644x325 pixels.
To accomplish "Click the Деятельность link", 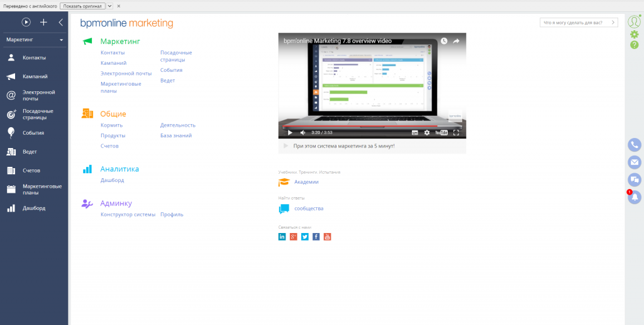I will pyautogui.click(x=178, y=125).
